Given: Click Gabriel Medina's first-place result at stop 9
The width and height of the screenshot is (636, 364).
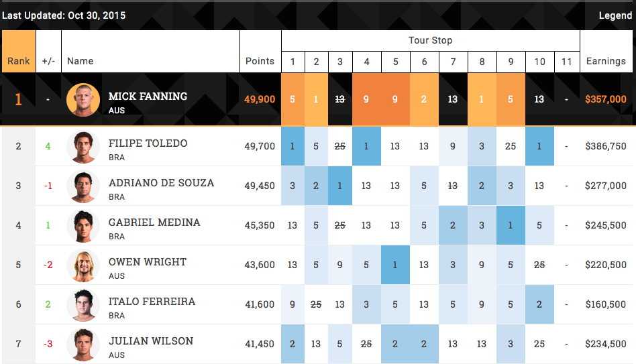Looking at the screenshot, I should pyautogui.click(x=511, y=225).
